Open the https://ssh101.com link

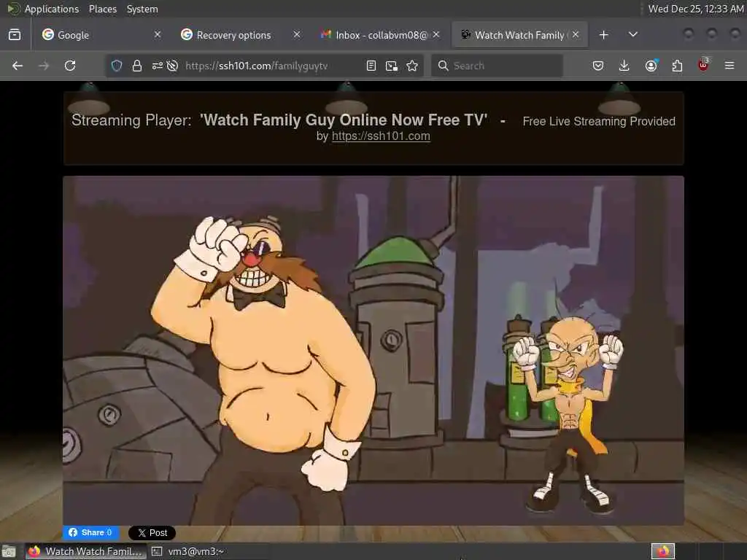[381, 136]
